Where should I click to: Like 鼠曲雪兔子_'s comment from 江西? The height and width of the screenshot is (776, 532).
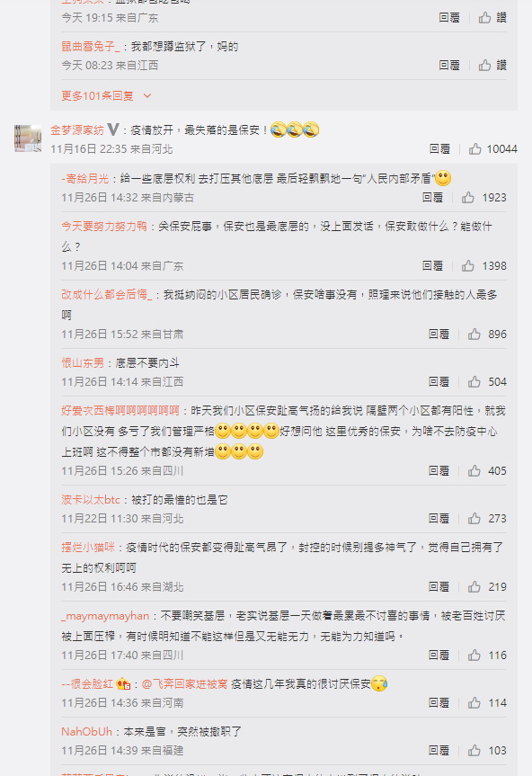484,65
